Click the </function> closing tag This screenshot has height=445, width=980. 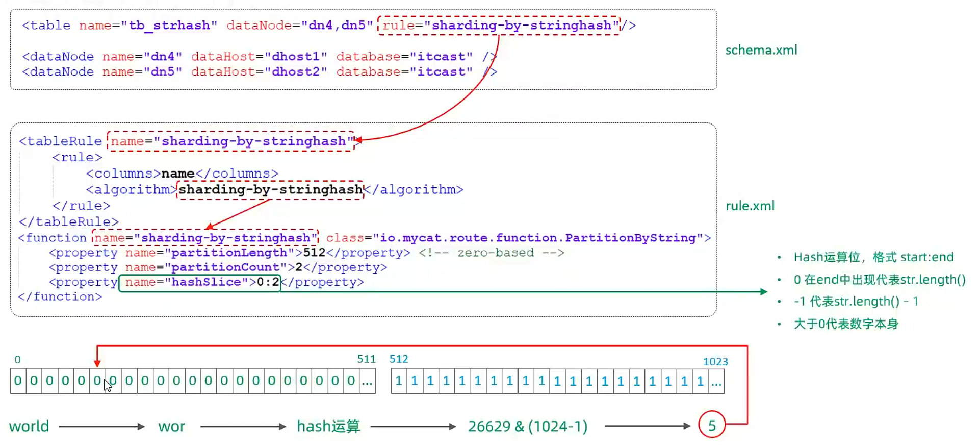60,296
